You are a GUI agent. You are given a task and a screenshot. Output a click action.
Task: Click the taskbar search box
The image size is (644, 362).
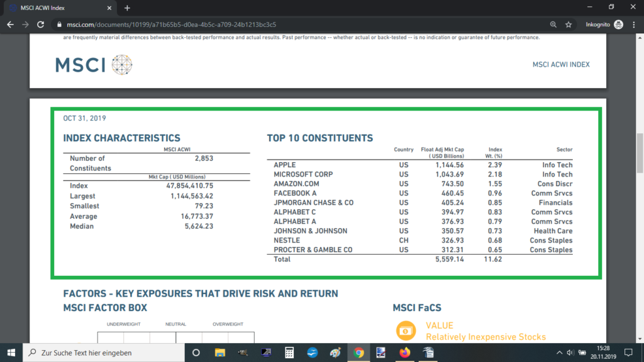point(104,353)
